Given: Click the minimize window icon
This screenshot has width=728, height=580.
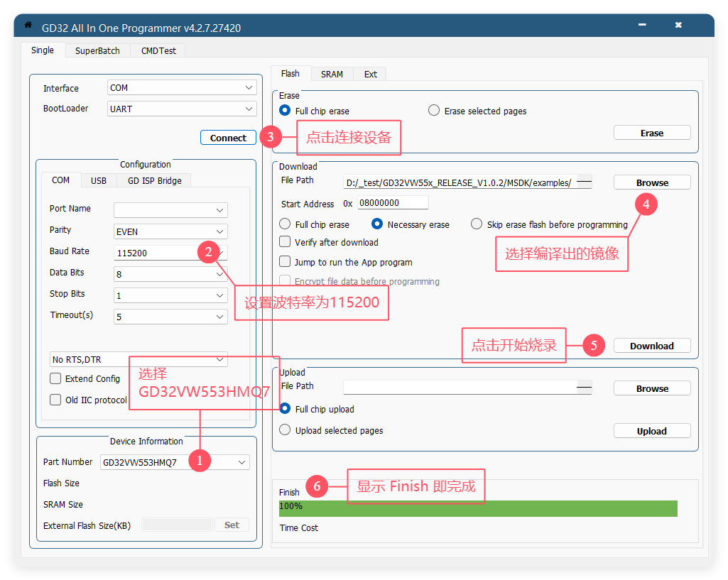Looking at the screenshot, I should tap(643, 26).
